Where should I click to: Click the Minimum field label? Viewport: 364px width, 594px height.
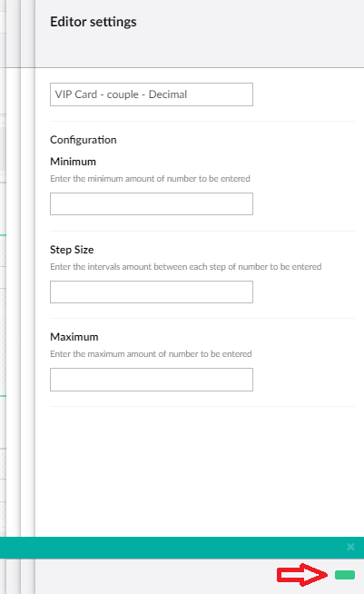(74, 162)
